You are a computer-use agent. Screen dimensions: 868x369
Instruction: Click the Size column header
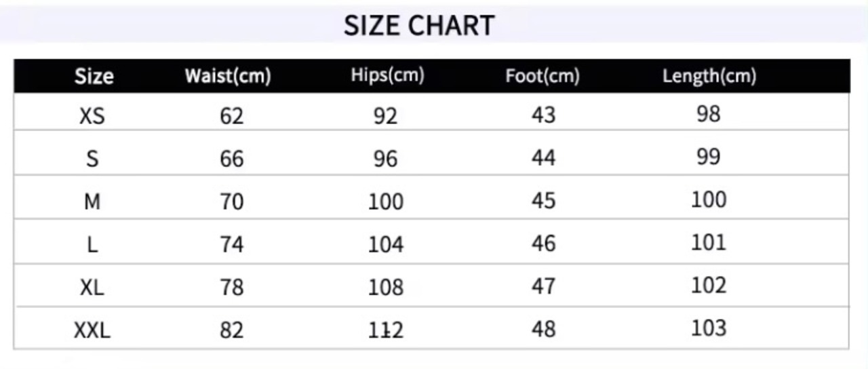pos(94,76)
